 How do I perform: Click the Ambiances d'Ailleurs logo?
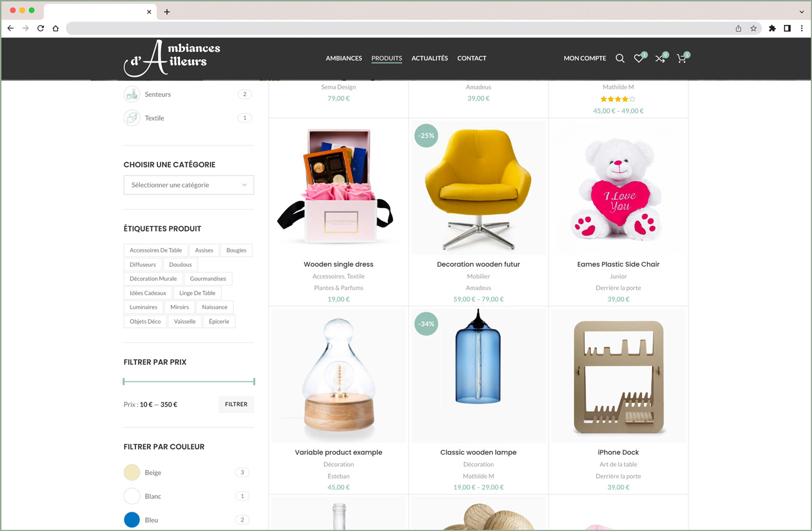172,58
